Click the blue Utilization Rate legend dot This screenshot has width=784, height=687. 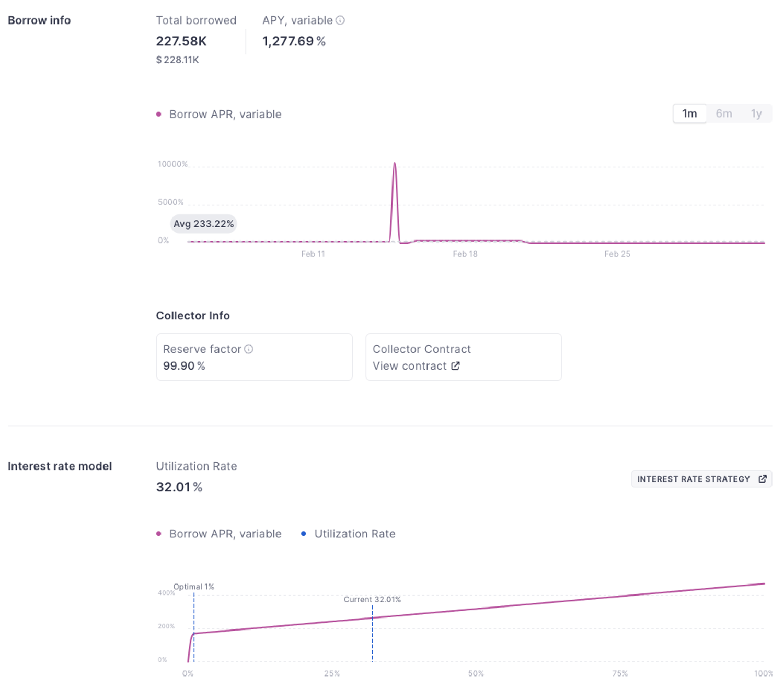(x=304, y=534)
